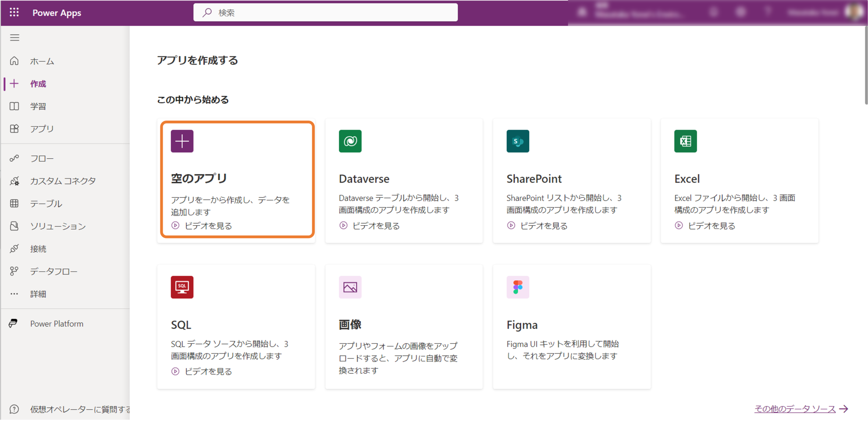
Task: Click play icon on 空のアプリ card
Action: [x=175, y=225]
